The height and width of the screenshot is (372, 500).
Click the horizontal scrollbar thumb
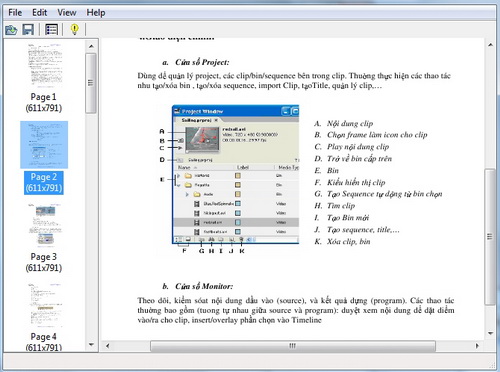point(293,346)
